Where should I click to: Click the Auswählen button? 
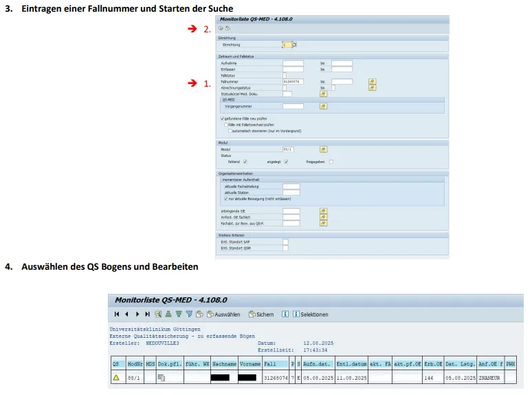(223, 314)
